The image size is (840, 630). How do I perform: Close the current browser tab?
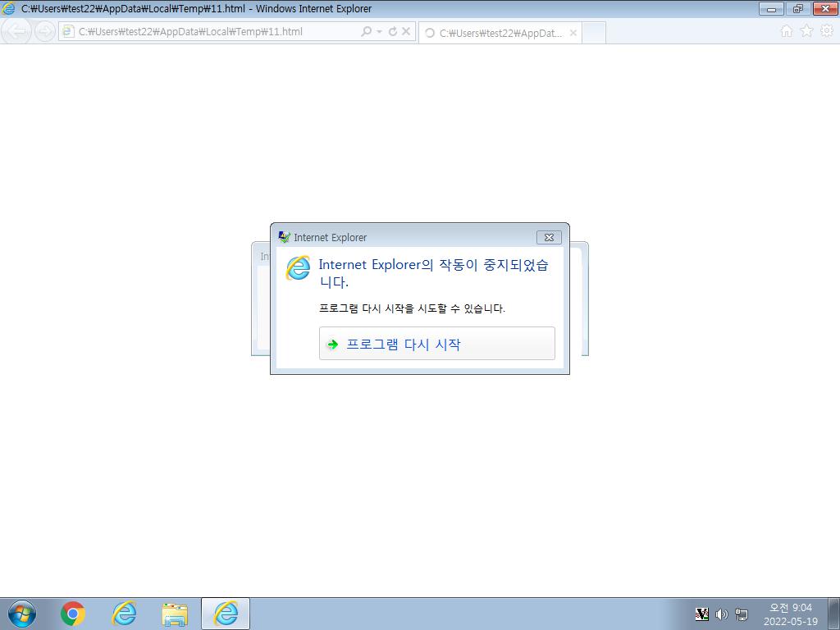[x=573, y=33]
